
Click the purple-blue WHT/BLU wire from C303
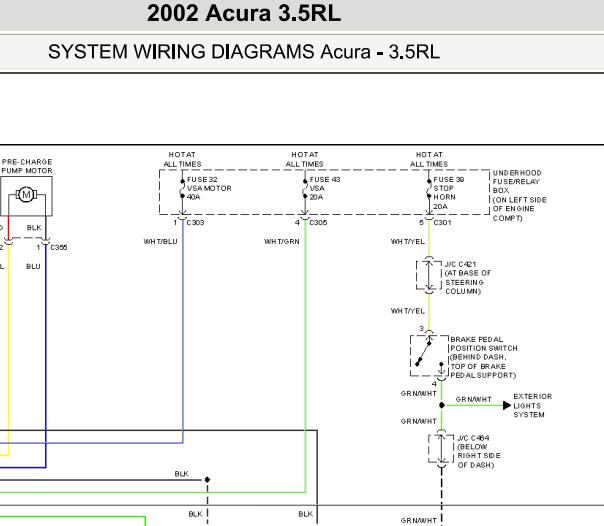pos(183,331)
